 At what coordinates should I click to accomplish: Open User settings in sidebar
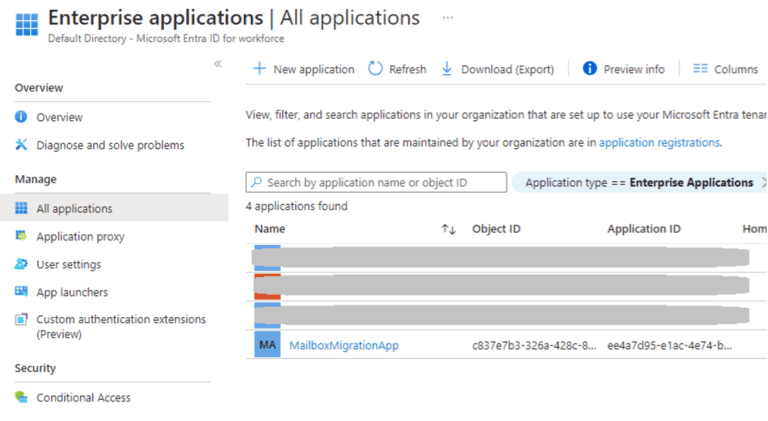69,265
